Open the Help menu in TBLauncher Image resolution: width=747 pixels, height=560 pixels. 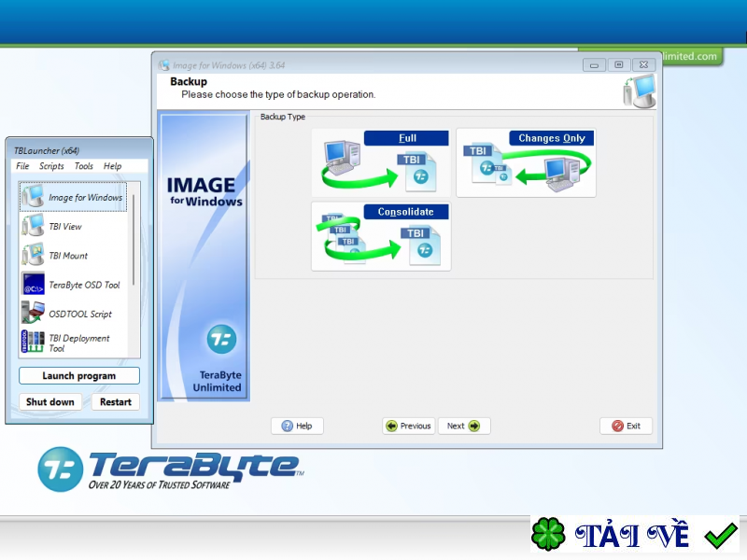coord(111,166)
